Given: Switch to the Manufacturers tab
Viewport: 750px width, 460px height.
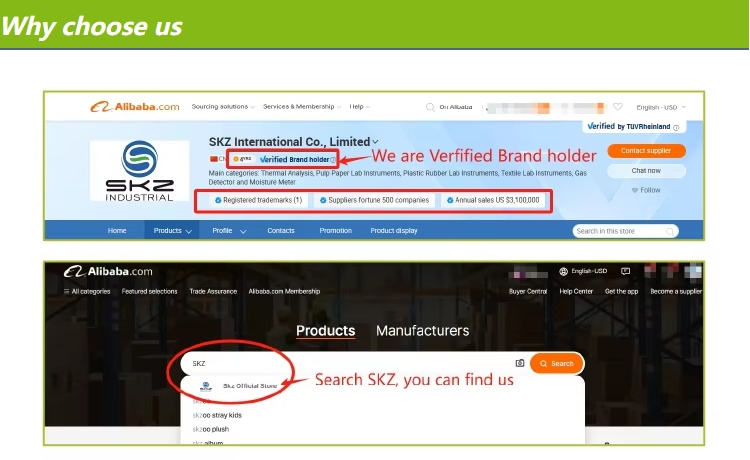Looking at the screenshot, I should (x=422, y=330).
